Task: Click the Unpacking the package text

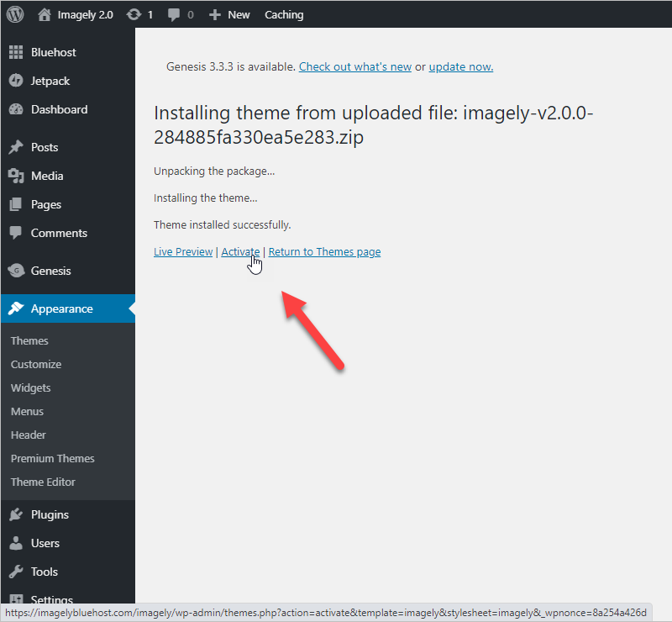Action: (x=214, y=171)
